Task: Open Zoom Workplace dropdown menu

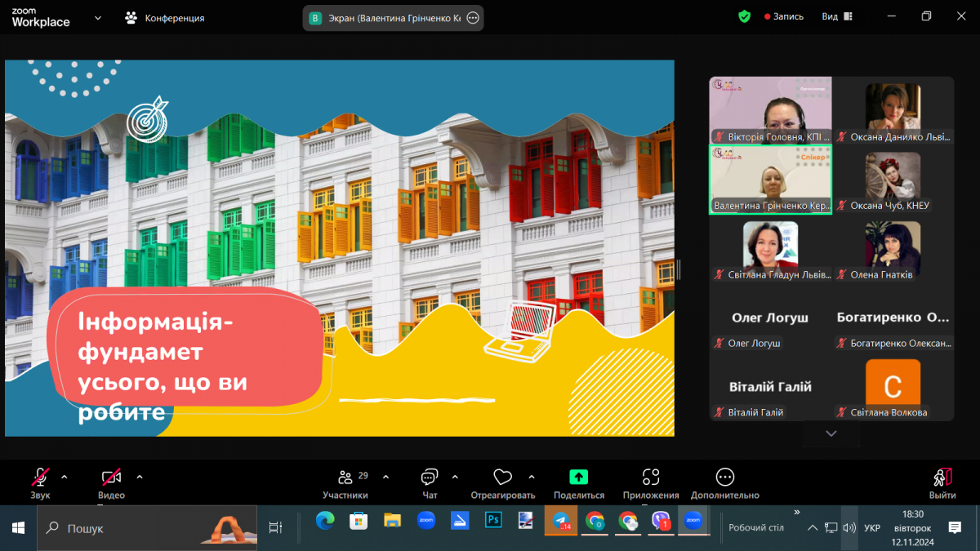Action: [98, 17]
